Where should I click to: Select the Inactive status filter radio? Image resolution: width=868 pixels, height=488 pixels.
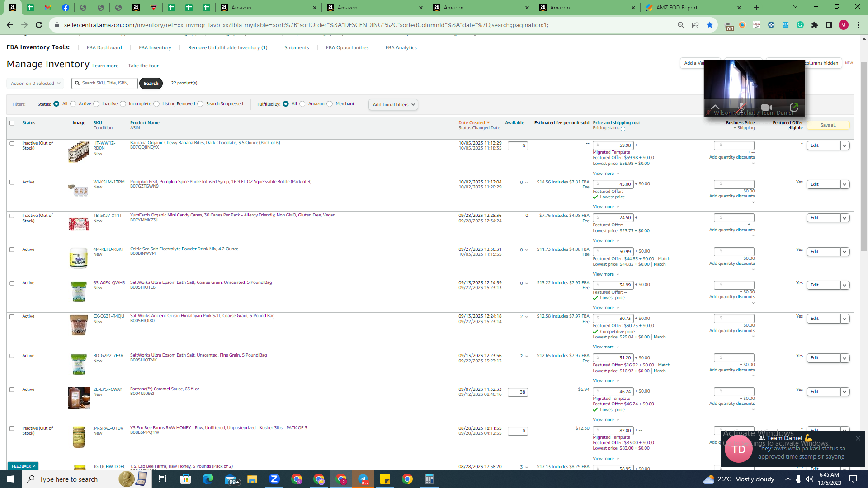[x=96, y=104]
